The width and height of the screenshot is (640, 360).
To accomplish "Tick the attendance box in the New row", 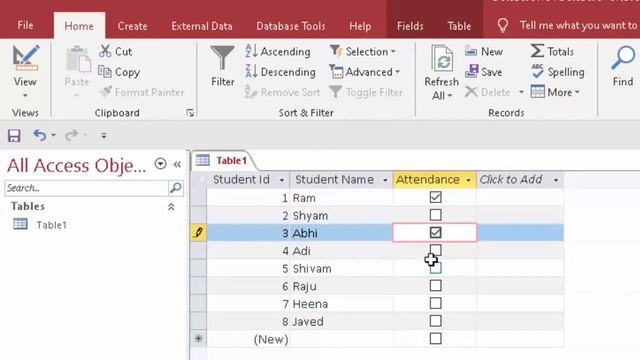I will click(x=436, y=338).
